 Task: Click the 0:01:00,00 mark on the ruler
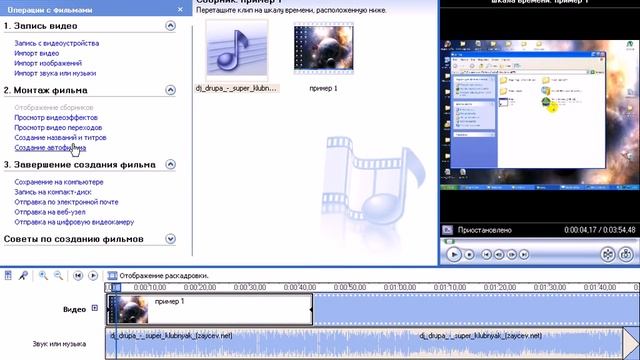400,287
